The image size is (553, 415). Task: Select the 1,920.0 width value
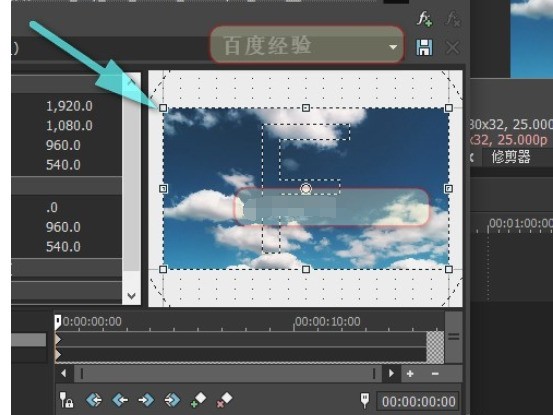coord(69,106)
